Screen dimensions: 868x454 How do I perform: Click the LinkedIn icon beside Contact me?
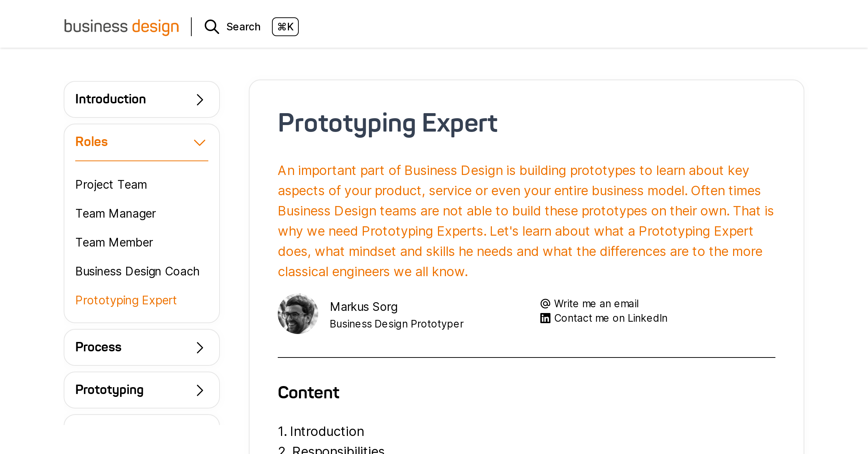click(x=545, y=318)
